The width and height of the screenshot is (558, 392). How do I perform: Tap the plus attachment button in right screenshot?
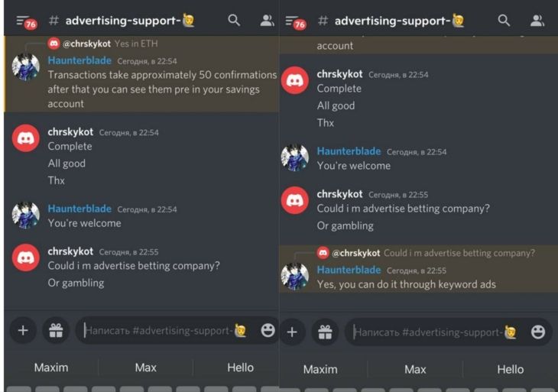tap(292, 332)
